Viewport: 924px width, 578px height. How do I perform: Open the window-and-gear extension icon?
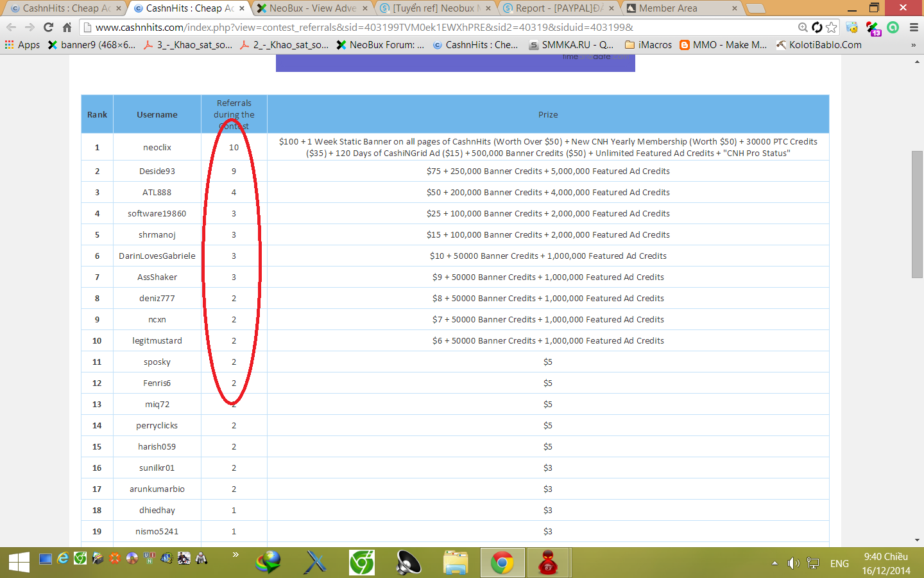pos(852,27)
